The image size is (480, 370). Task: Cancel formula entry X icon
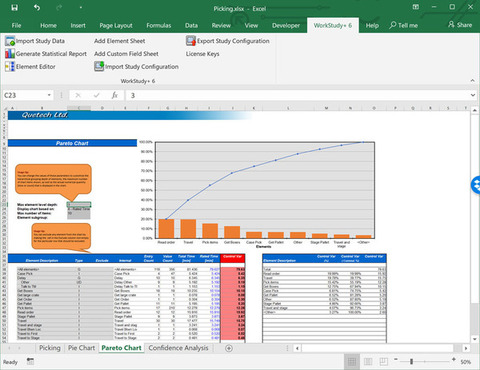pos(78,96)
